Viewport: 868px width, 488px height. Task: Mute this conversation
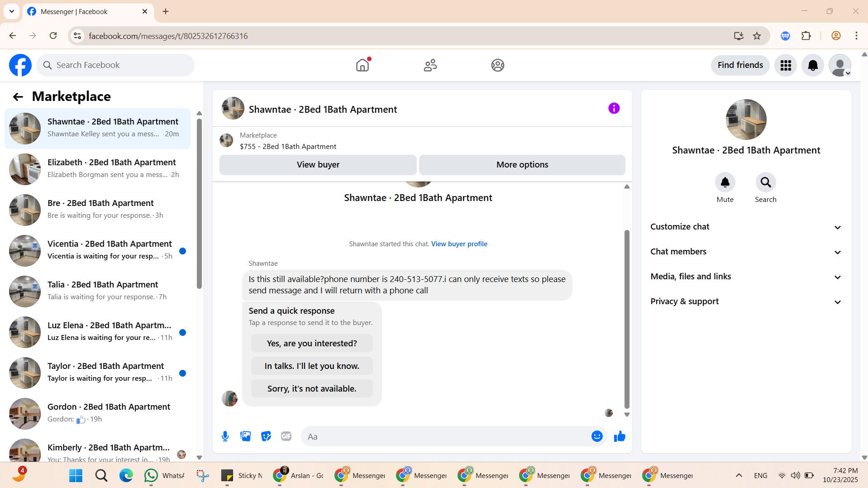[725, 182]
